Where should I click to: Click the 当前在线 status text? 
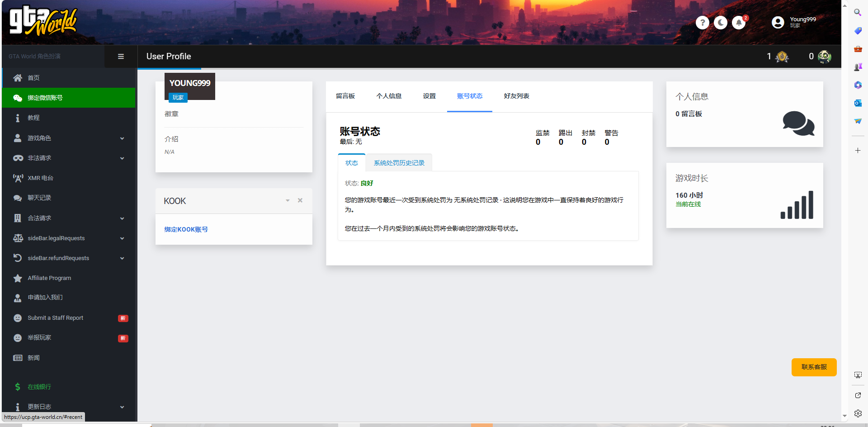pyautogui.click(x=688, y=204)
